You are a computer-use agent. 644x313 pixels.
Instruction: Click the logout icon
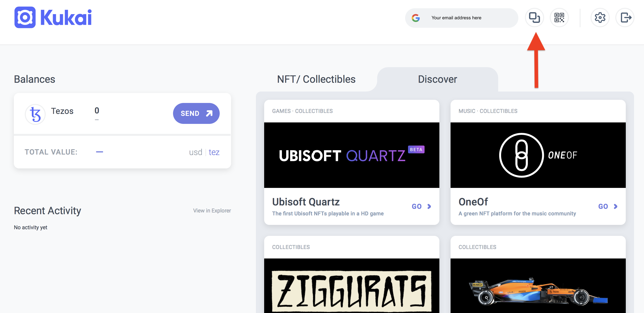pos(625,18)
